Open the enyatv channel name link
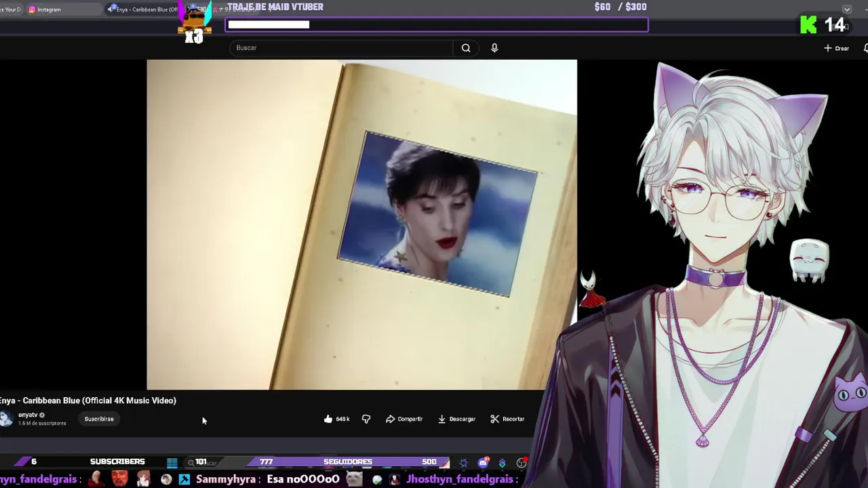 point(28,415)
